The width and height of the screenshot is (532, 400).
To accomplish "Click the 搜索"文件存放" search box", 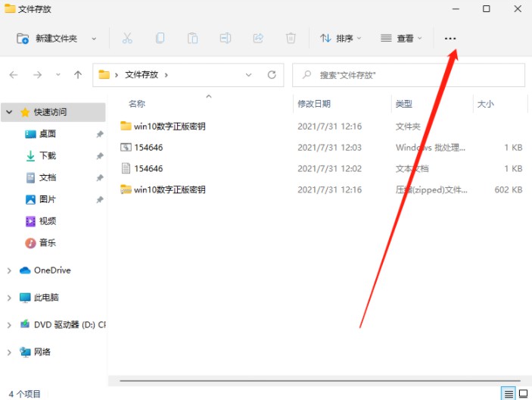I will 409,75.
